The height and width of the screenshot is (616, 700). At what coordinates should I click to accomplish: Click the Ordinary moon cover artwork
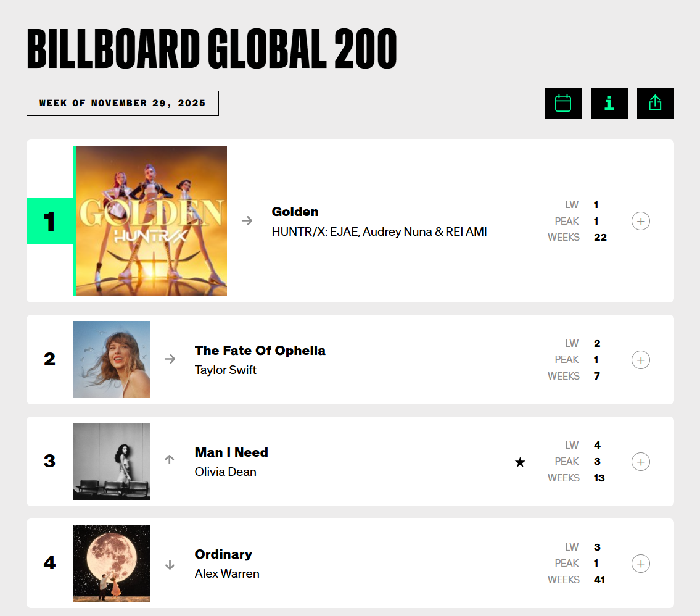coord(111,563)
